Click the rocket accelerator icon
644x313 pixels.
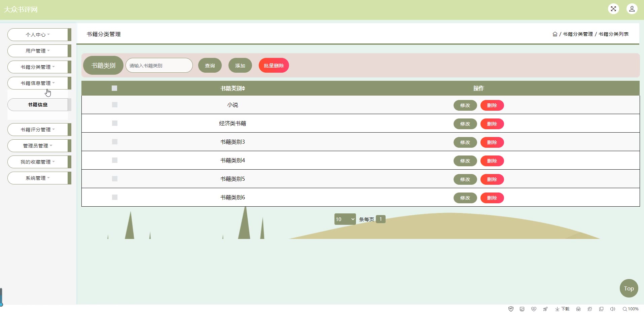[545, 309]
